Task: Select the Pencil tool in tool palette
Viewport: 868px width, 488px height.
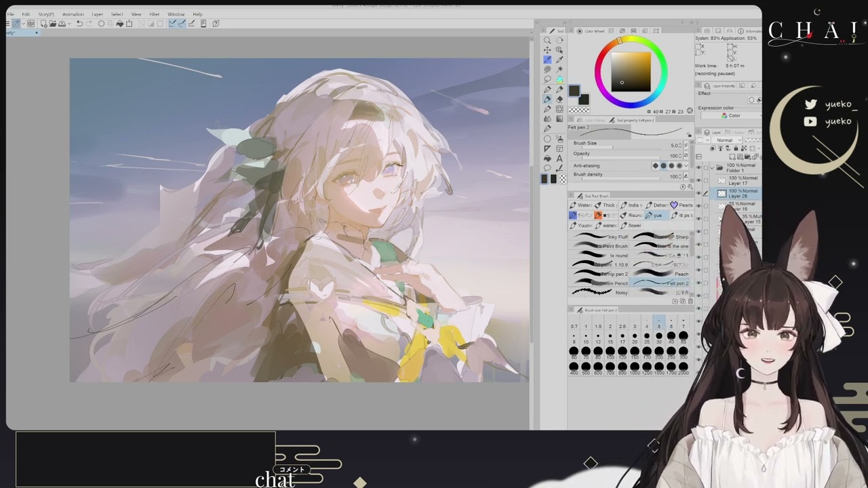Action: [559, 89]
